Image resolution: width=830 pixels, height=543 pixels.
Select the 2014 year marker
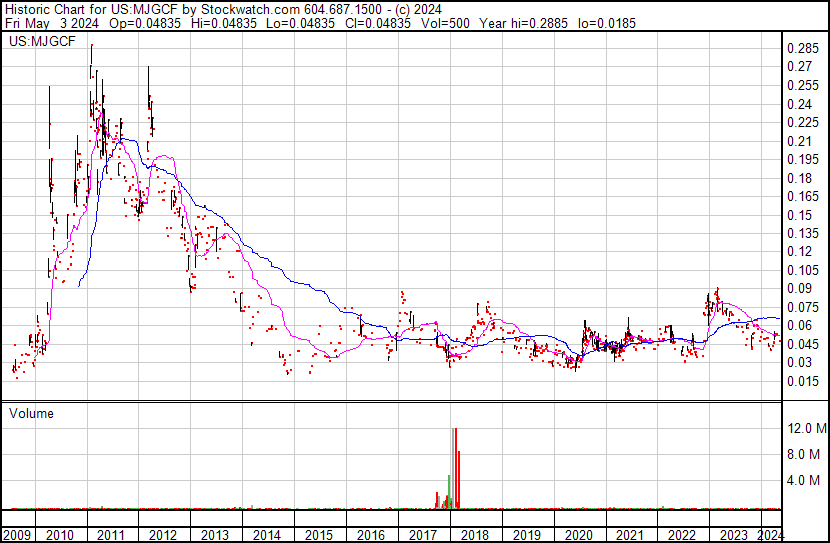[267, 535]
